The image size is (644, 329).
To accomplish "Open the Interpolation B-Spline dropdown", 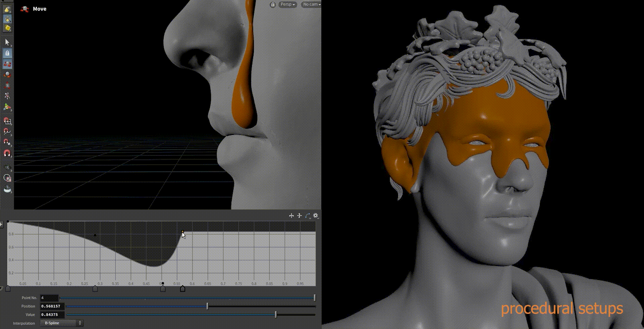I will point(61,323).
